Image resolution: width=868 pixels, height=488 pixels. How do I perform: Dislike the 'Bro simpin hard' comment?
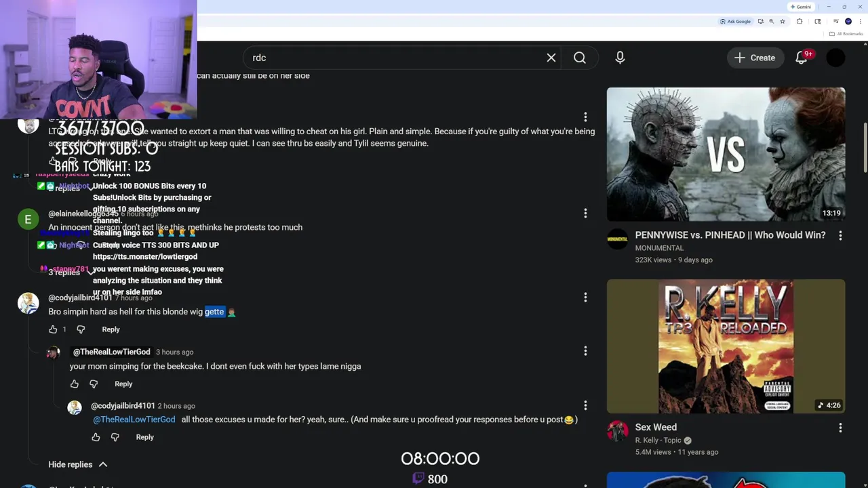coord(81,329)
